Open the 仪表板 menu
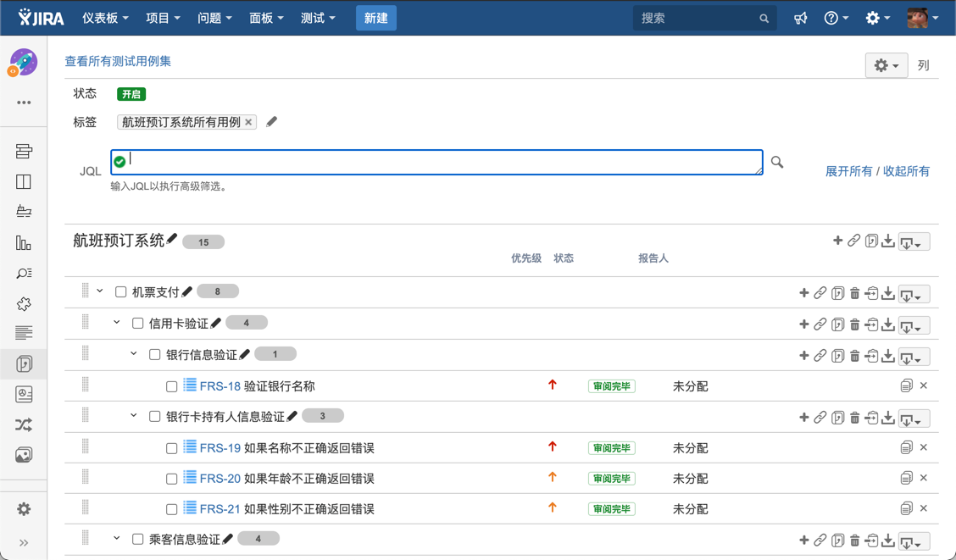The height and width of the screenshot is (560, 956). [x=105, y=18]
